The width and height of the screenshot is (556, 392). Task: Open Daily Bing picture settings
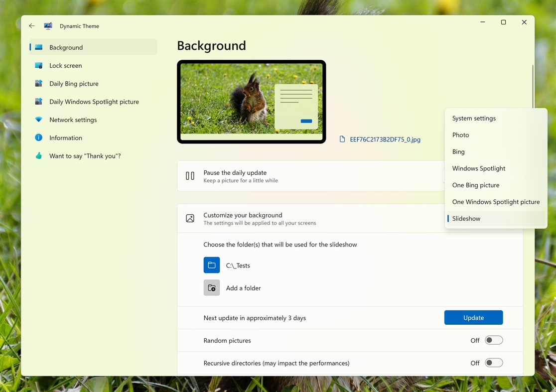click(39, 83)
